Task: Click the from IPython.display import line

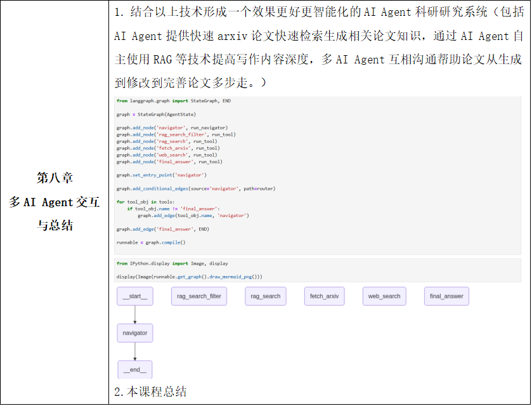Action: pos(172,263)
